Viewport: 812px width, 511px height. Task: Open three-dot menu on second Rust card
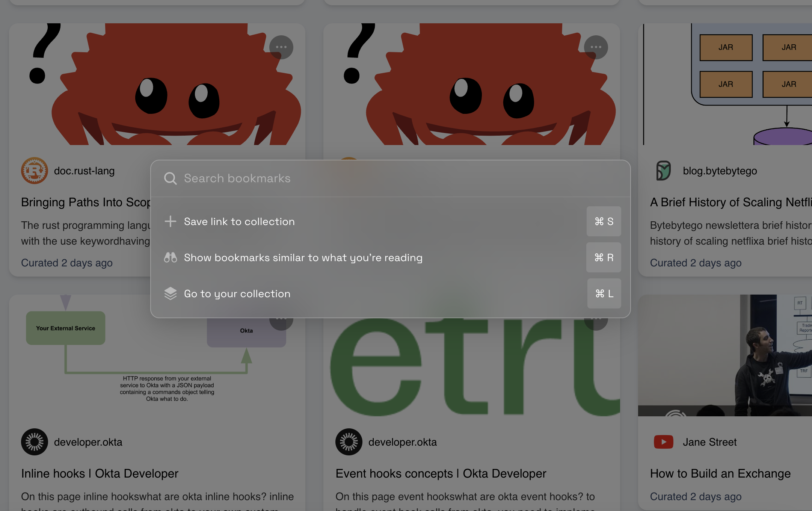pos(596,47)
